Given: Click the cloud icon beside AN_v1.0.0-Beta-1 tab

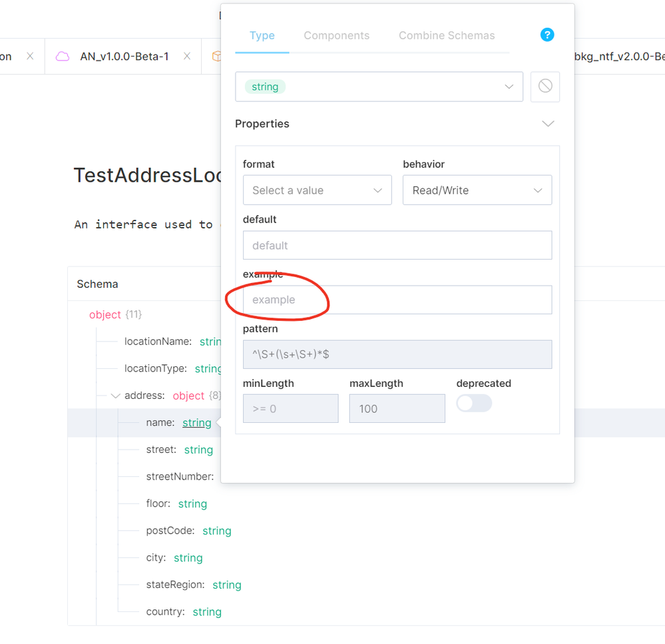Looking at the screenshot, I should tap(63, 57).
